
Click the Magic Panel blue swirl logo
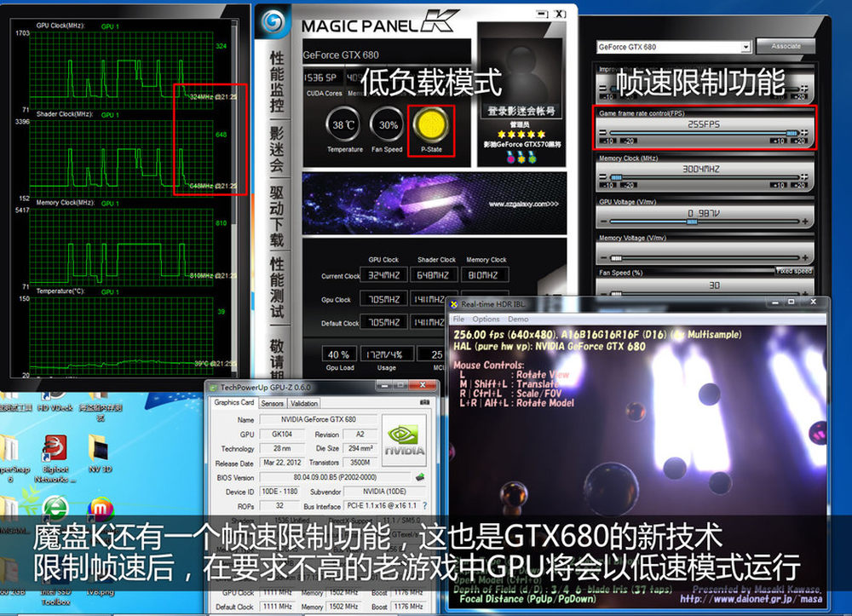pos(273,22)
